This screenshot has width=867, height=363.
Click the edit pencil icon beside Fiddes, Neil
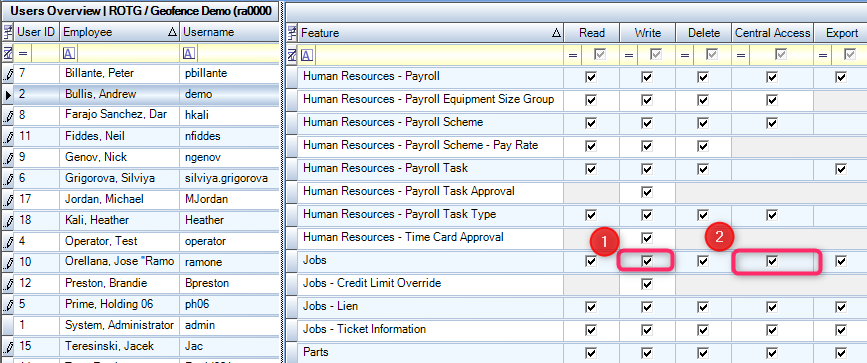(7, 137)
